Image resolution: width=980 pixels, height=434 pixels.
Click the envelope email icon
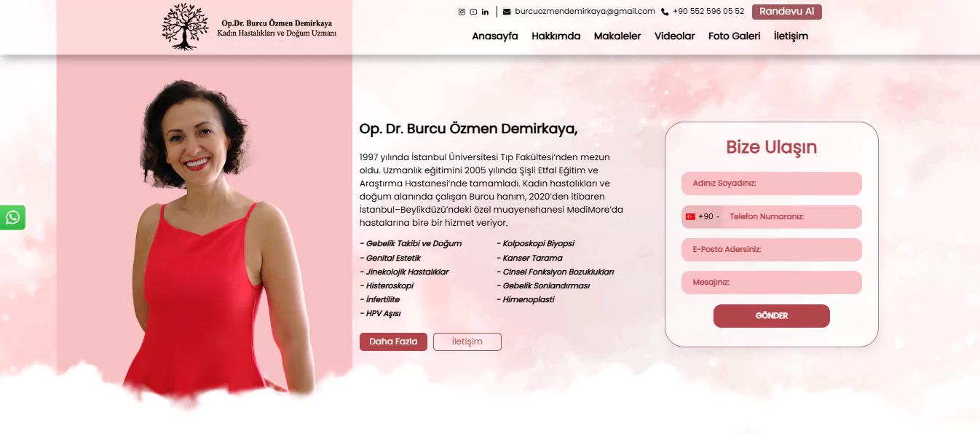coord(507,12)
